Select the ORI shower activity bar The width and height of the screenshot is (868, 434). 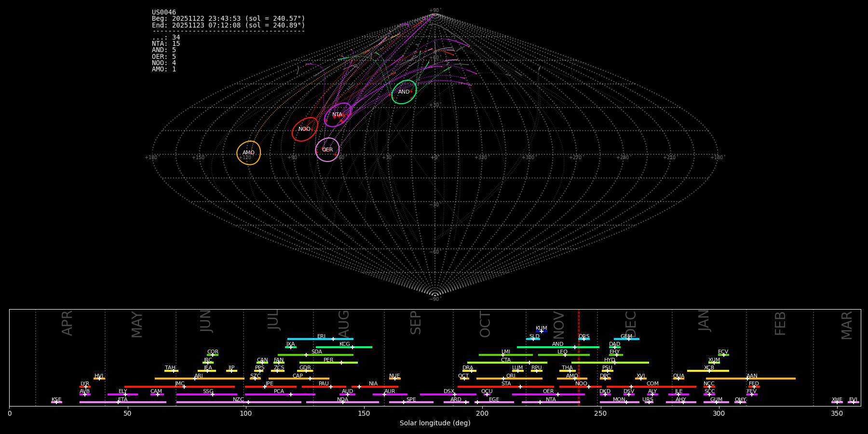pyautogui.click(x=509, y=379)
